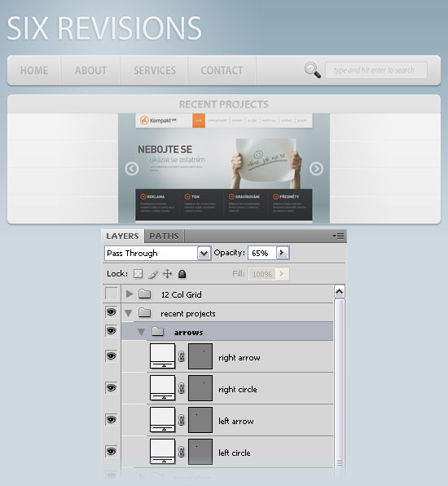Image resolution: width=448 pixels, height=486 pixels.
Task: Click folder icon of recent projects group
Action: 145,313
